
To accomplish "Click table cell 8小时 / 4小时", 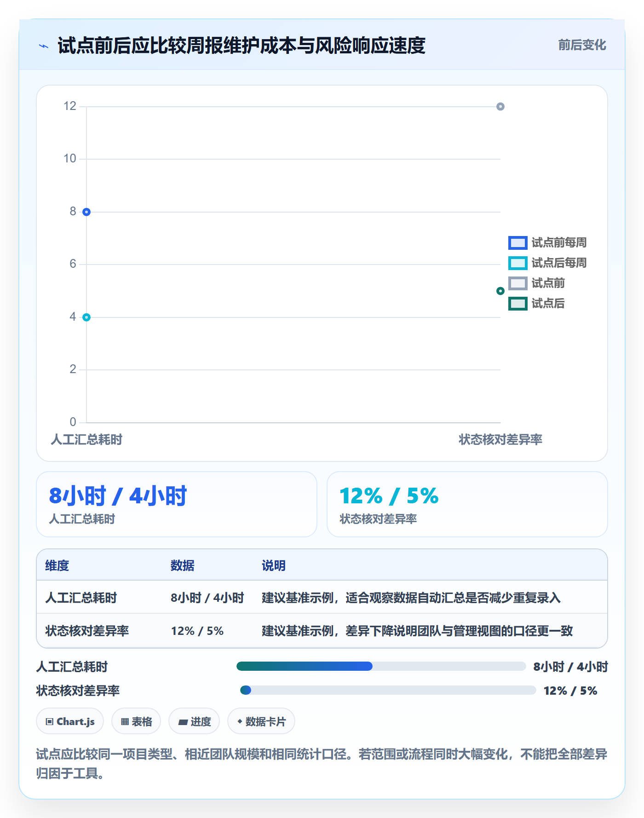I will tap(207, 598).
